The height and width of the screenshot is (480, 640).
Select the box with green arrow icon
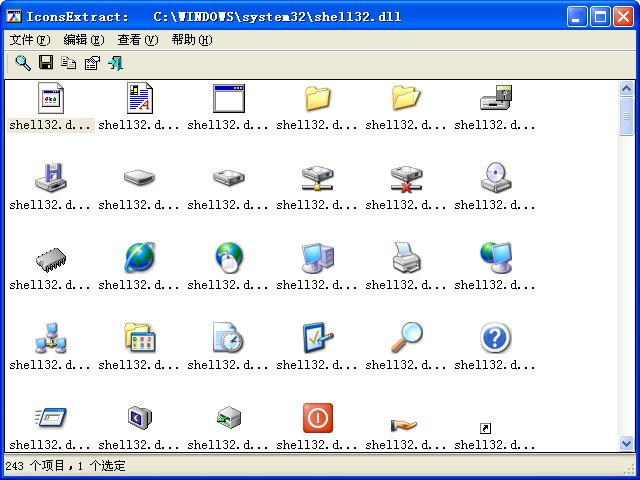point(229,418)
